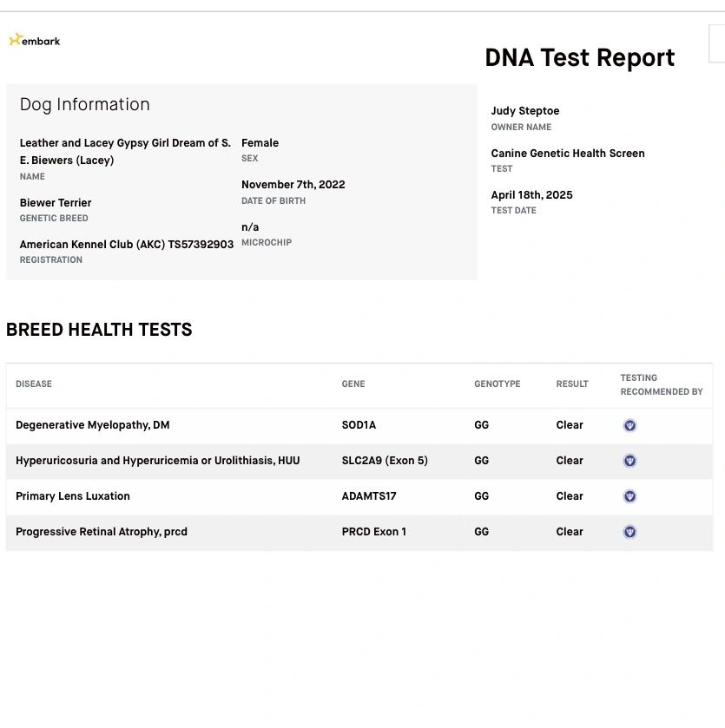Viewport: 725px width, 728px height.
Task: Click the recommending-organization badge in the Degenerative Myelopathy row
Action: coord(630,425)
